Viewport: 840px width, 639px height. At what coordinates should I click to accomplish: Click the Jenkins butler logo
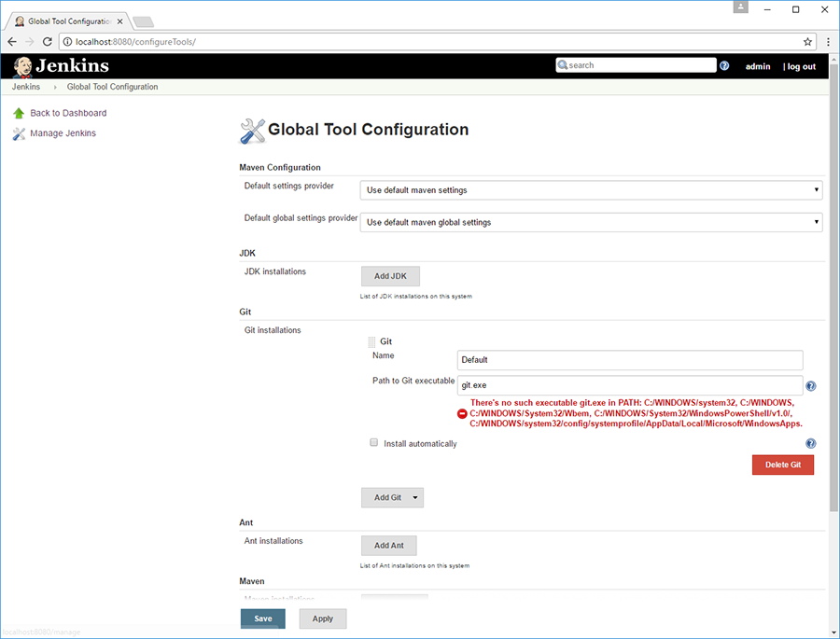coord(22,67)
